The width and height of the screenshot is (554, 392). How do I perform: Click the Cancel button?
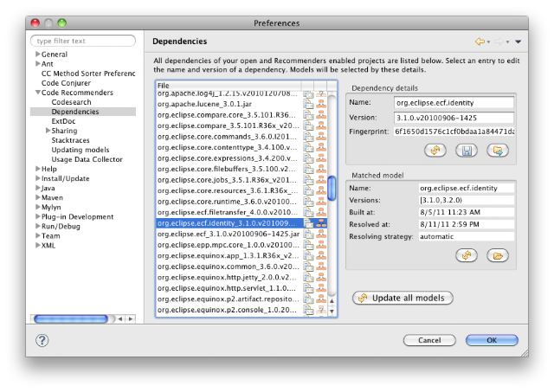(x=429, y=340)
